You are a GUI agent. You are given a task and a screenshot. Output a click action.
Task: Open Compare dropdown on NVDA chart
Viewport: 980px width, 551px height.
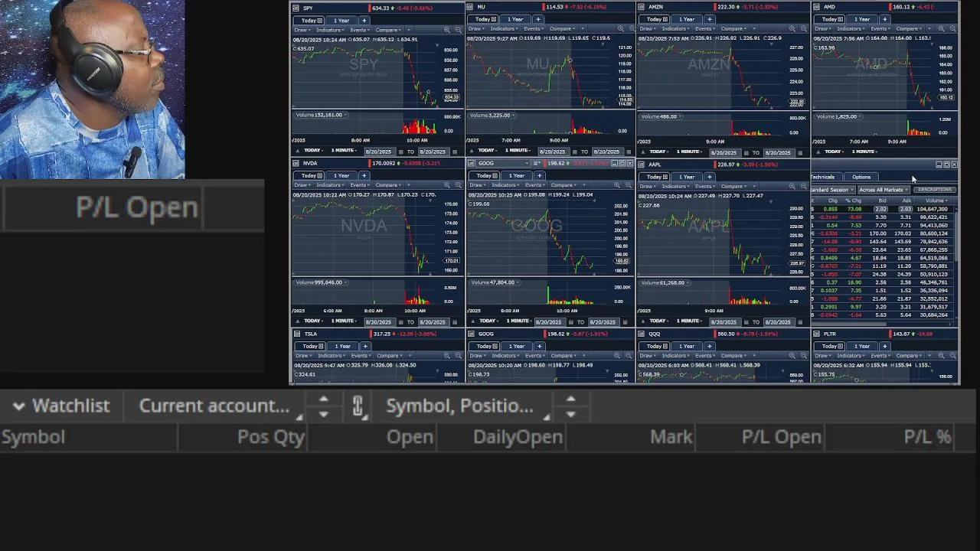click(389, 185)
